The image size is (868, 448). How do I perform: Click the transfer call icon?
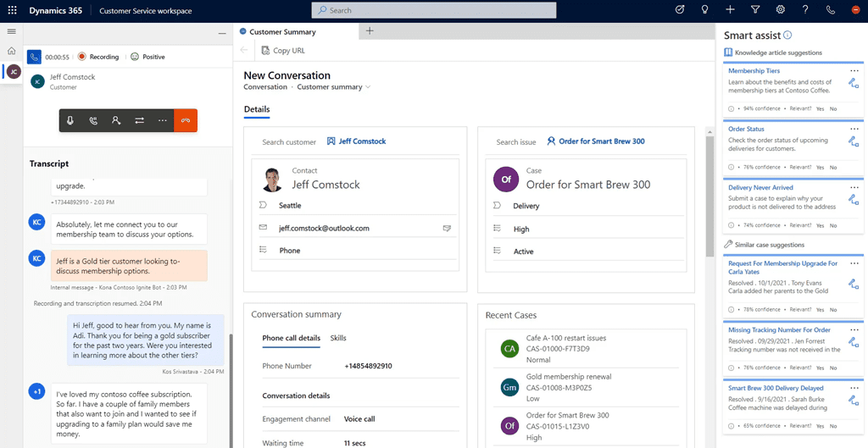pos(139,121)
